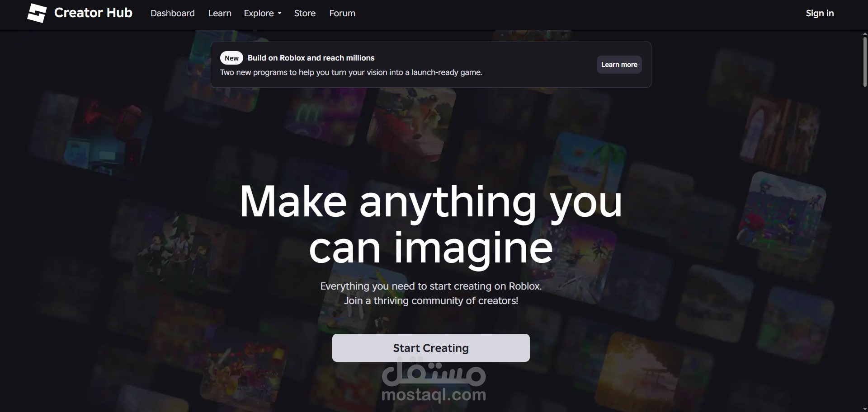The image size is (868, 412).
Task: Click the scrollbar up arrow
Action: coord(865,33)
